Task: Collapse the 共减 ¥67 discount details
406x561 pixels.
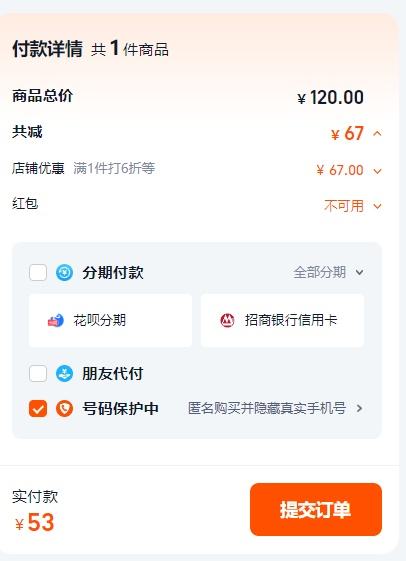Action: tap(377, 134)
